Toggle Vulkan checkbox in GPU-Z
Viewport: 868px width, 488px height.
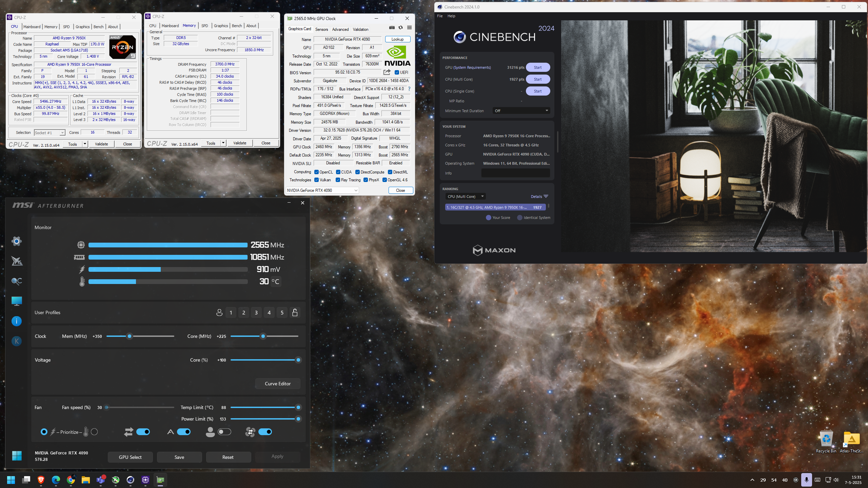(x=316, y=180)
